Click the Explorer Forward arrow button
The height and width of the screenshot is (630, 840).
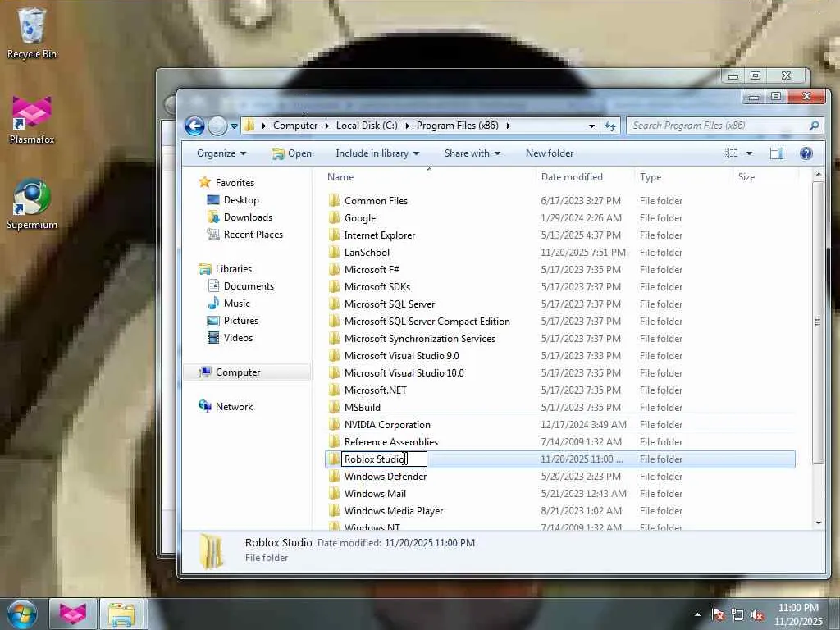point(217,126)
